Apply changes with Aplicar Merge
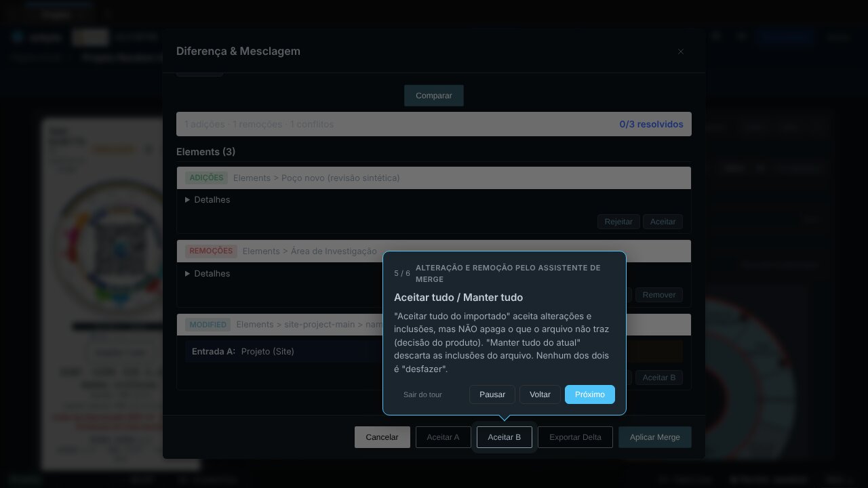The width and height of the screenshot is (868, 488). pos(655,437)
